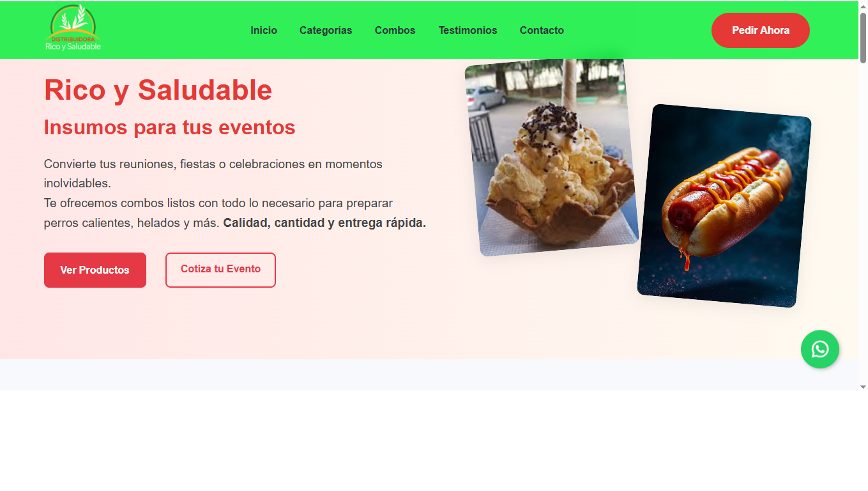This screenshot has height=491, width=868.
Task: Click the vertical scrollbar thumb
Action: pyautogui.click(x=863, y=37)
